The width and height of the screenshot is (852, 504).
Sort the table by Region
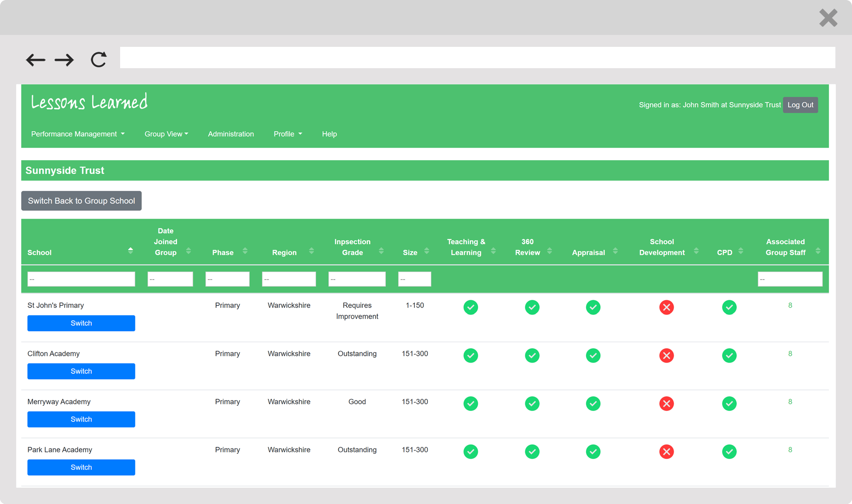(x=311, y=251)
